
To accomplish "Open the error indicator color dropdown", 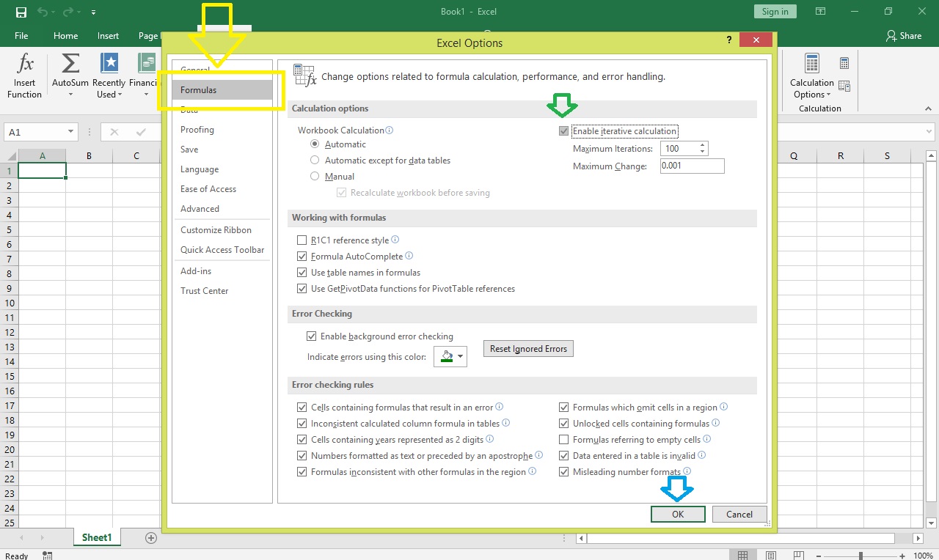I will tap(461, 357).
